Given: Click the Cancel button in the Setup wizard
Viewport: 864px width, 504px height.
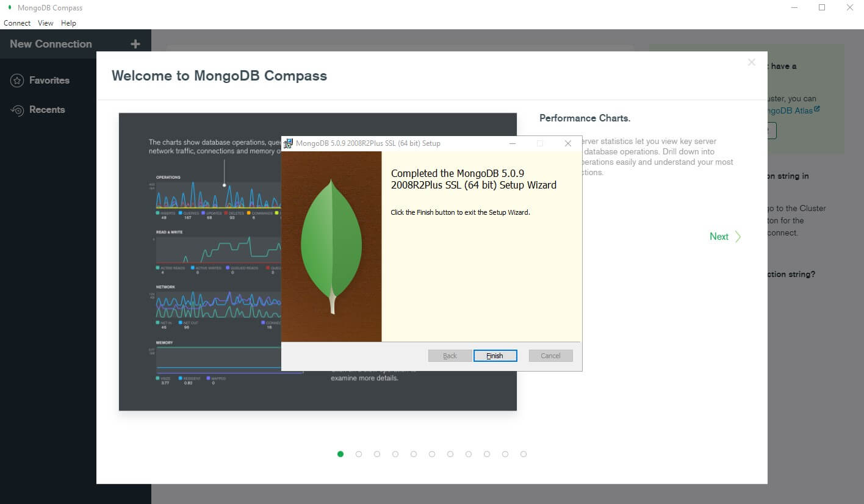Looking at the screenshot, I should [x=550, y=356].
